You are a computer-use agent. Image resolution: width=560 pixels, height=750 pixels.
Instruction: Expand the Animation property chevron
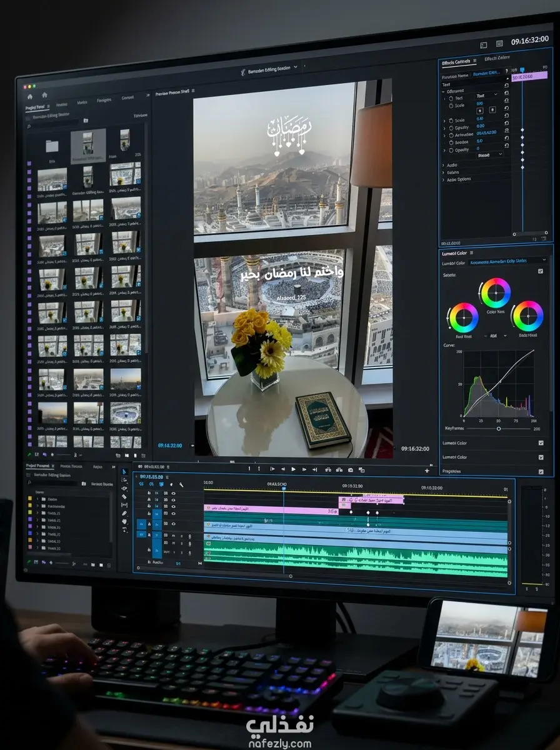[444, 134]
